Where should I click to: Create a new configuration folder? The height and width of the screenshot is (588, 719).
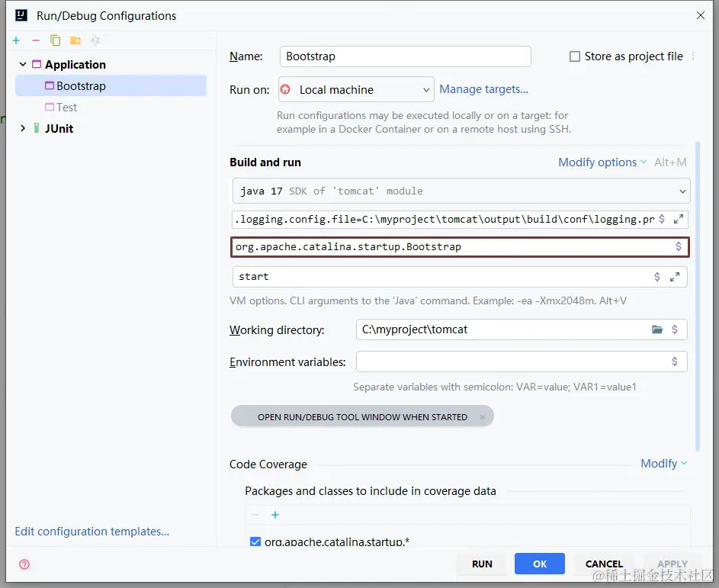[75, 40]
